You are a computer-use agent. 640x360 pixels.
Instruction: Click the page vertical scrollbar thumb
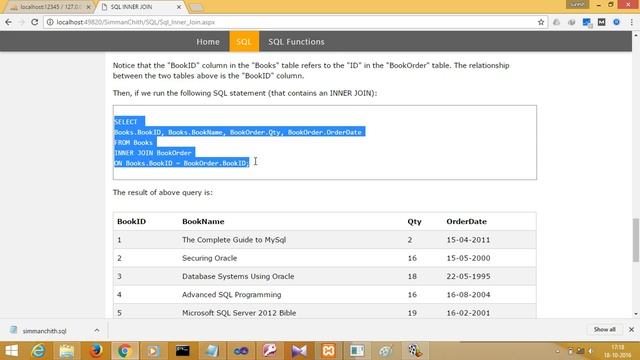[x=636, y=240]
